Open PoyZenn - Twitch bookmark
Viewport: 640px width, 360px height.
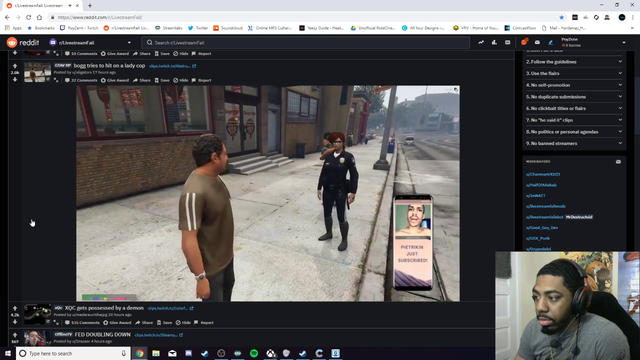coord(79,28)
